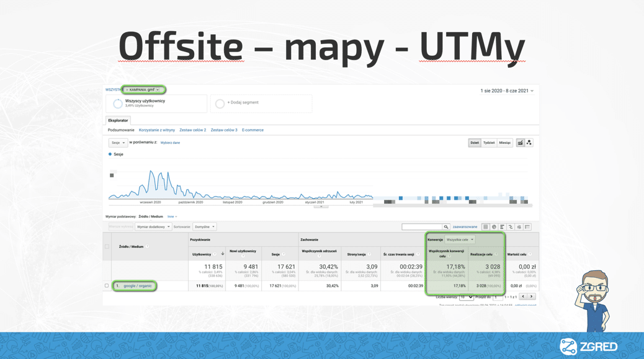Viewport: 644px width, 359px height.
Task: Switch to the E-commerce tab
Action: [x=253, y=130]
